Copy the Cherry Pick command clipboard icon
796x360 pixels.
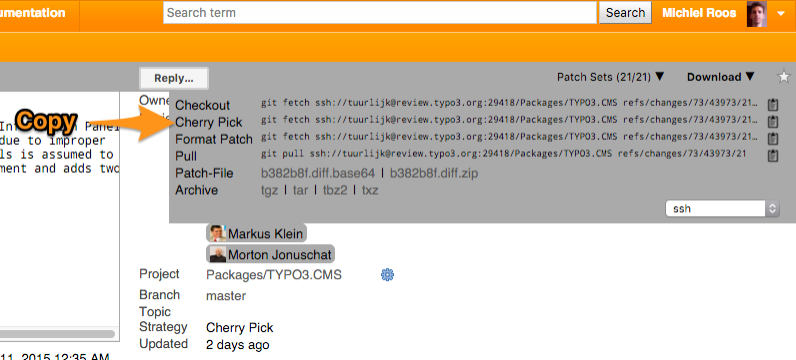[x=772, y=122]
